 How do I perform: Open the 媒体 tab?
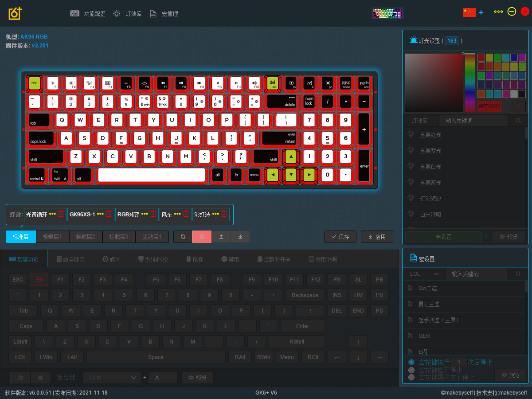pos(111,259)
